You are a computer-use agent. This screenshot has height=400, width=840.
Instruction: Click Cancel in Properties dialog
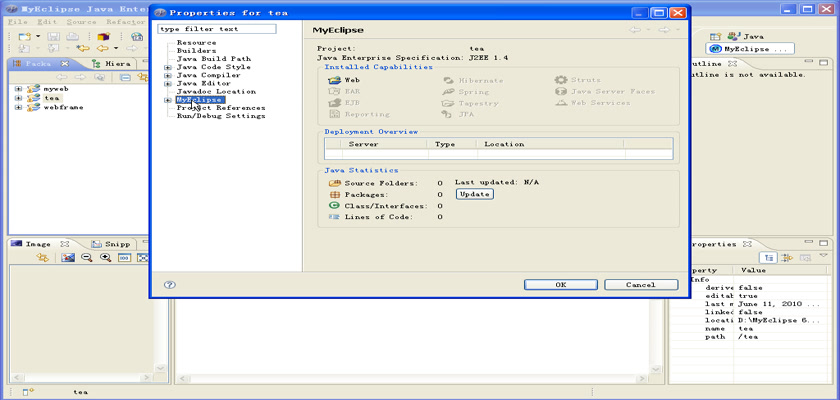coord(641,285)
